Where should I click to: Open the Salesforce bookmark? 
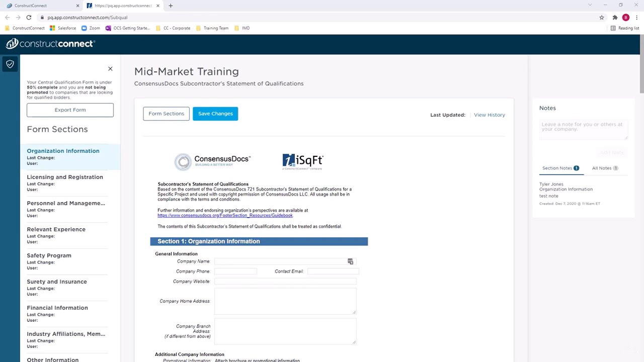pyautogui.click(x=63, y=28)
